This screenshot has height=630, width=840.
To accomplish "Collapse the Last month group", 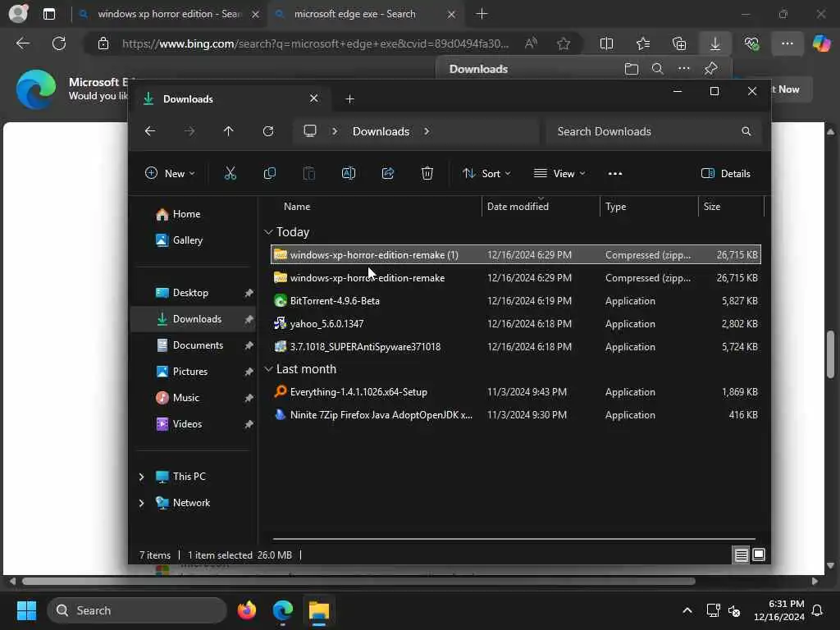I will (268, 369).
